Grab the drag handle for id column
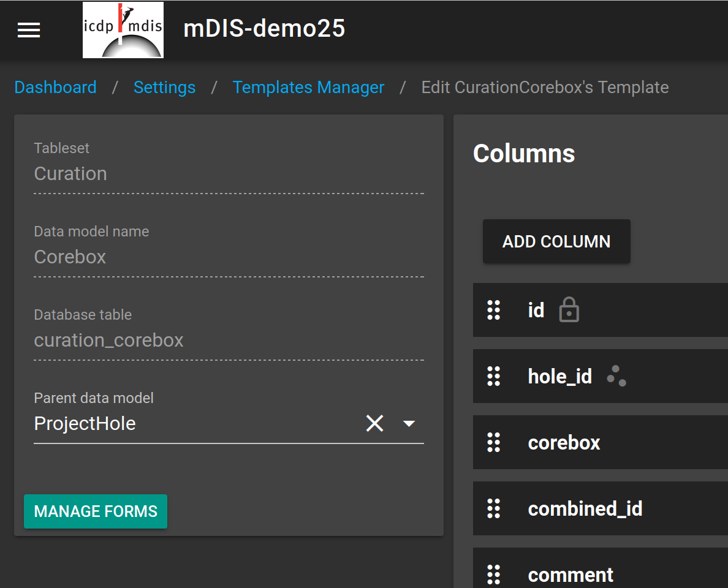Image resolution: width=728 pixels, height=588 pixels. click(x=493, y=310)
